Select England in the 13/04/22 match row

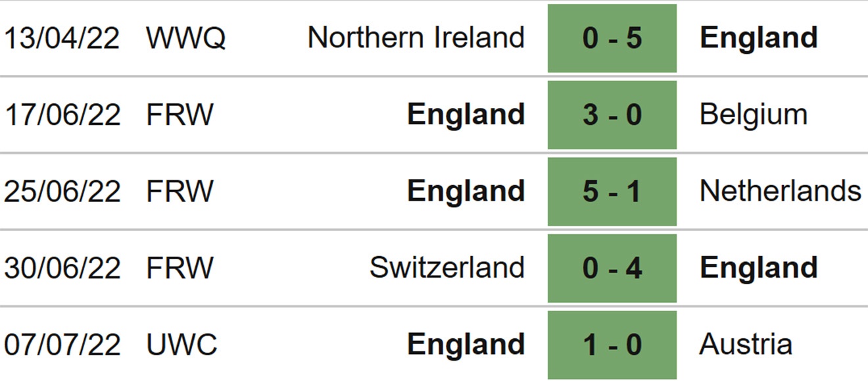click(759, 38)
